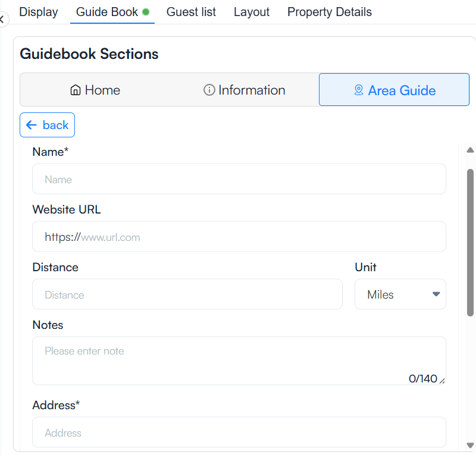Click the Unit label

(365, 267)
